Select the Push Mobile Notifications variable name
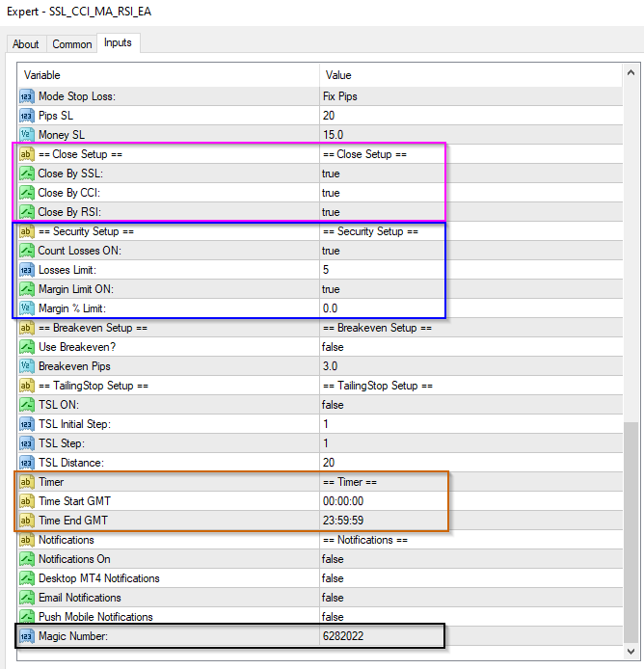This screenshot has width=644, height=669. click(95, 617)
